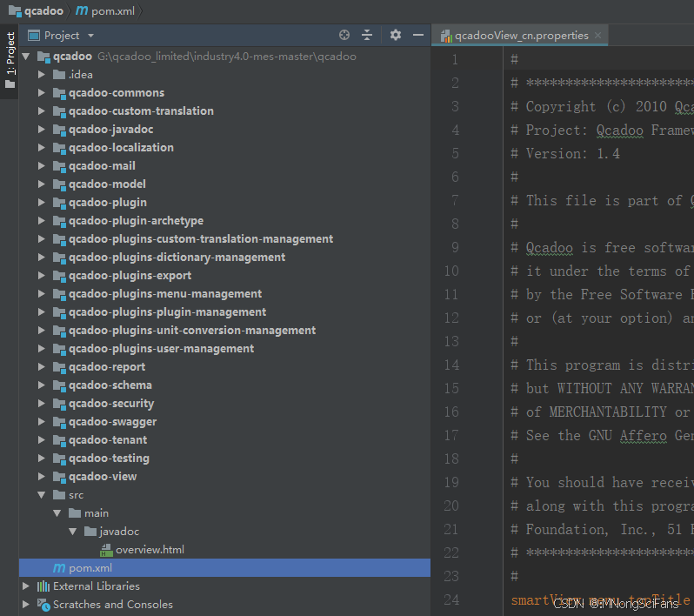The width and height of the screenshot is (694, 616).
Task: Collapse the main folder
Action: pyautogui.click(x=57, y=512)
